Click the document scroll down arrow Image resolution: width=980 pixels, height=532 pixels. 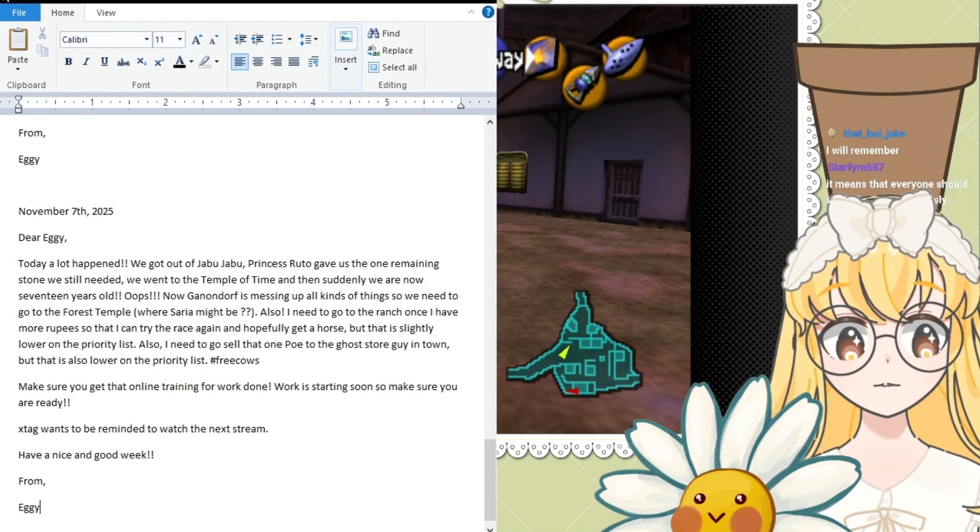pos(490,529)
